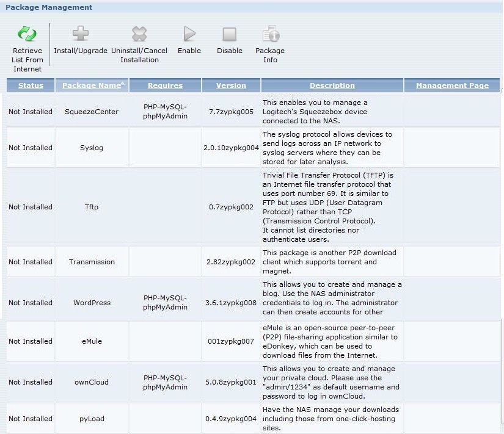Screen dimensions: 504x434
Task: Click the Install/Upgrade plus icon
Action: [81, 34]
